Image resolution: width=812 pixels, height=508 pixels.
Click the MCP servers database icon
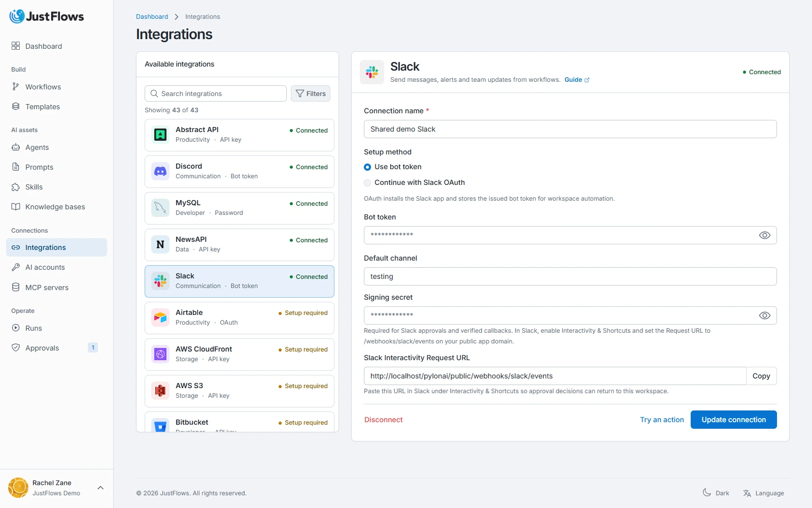click(16, 288)
